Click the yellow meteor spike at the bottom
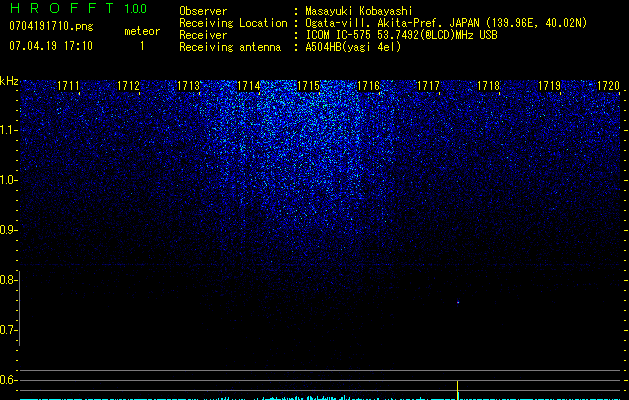The image size is (629, 400). [x=458, y=390]
